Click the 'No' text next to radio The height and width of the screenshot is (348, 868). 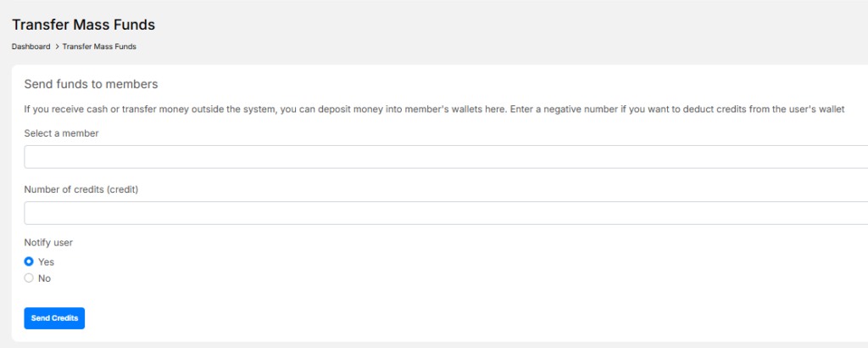click(44, 278)
